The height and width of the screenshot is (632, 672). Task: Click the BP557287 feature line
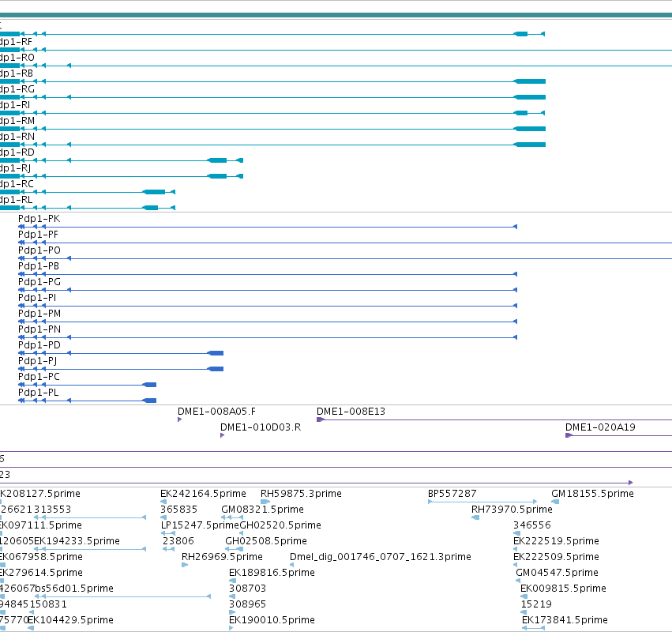point(482,502)
